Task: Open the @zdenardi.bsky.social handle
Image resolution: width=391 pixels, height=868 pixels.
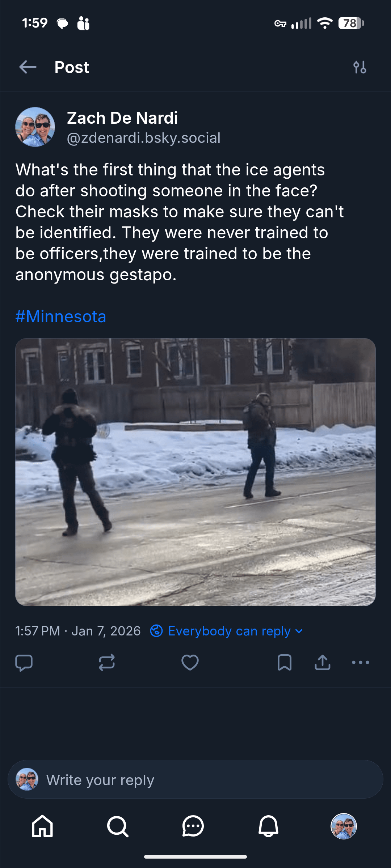Action: [x=144, y=138]
